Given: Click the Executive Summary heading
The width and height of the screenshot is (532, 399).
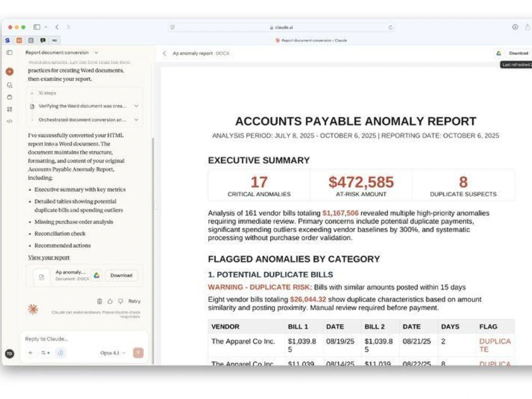Looking at the screenshot, I should click(x=259, y=161).
